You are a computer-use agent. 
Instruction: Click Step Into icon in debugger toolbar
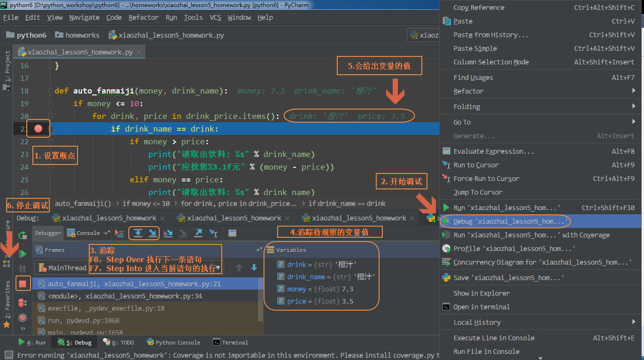(153, 233)
